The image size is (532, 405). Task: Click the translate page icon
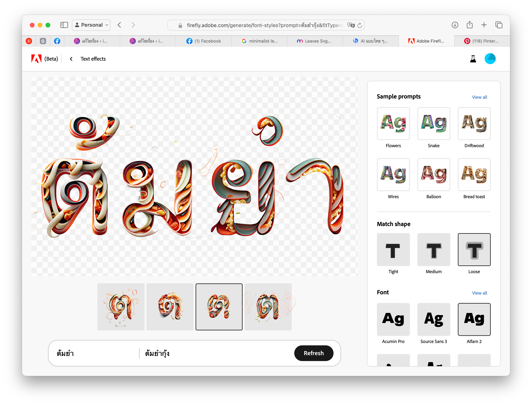pyautogui.click(x=351, y=25)
